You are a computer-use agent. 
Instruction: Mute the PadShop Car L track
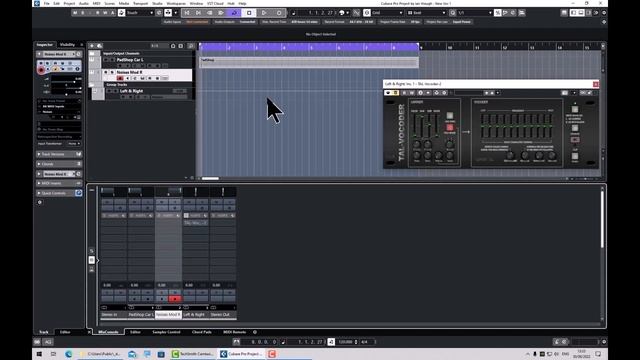(106, 60)
